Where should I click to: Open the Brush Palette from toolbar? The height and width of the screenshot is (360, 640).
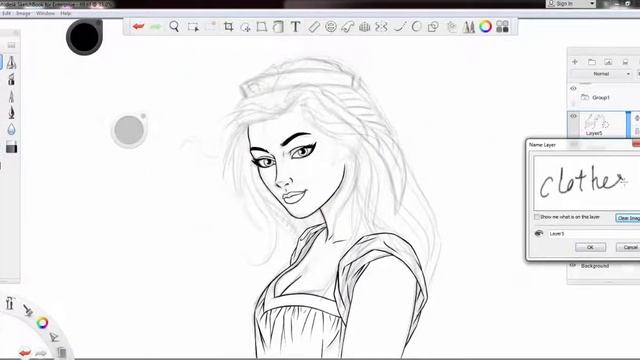click(469, 27)
